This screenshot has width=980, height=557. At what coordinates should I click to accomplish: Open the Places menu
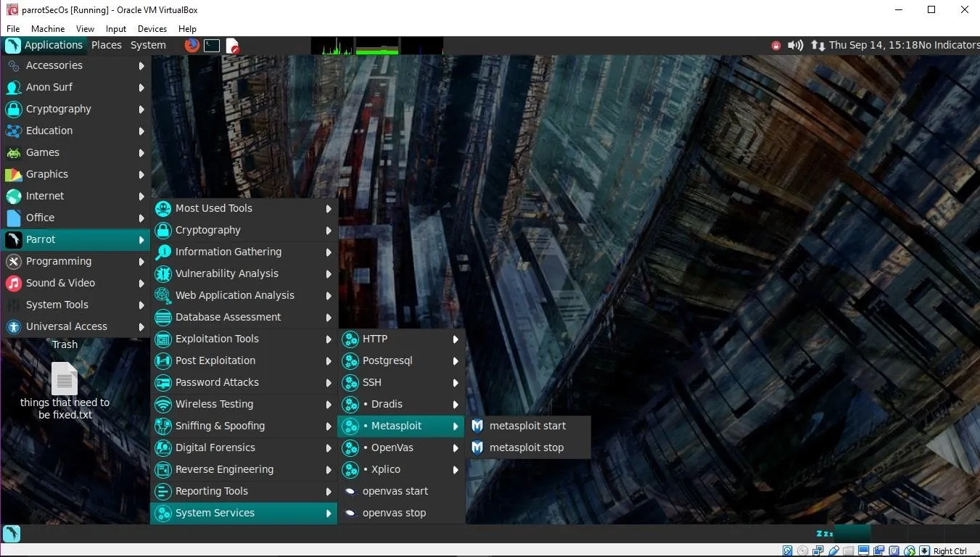(106, 45)
